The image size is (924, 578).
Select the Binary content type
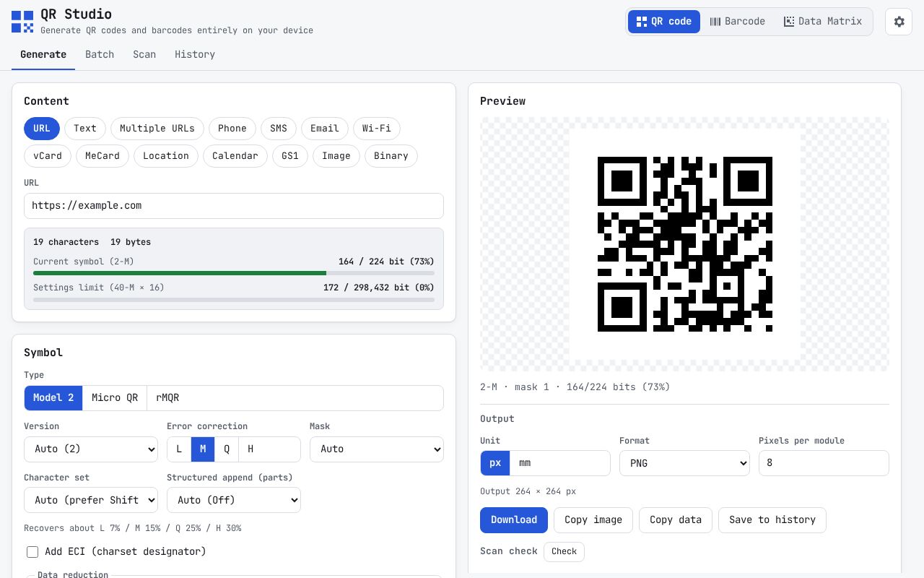click(x=391, y=156)
